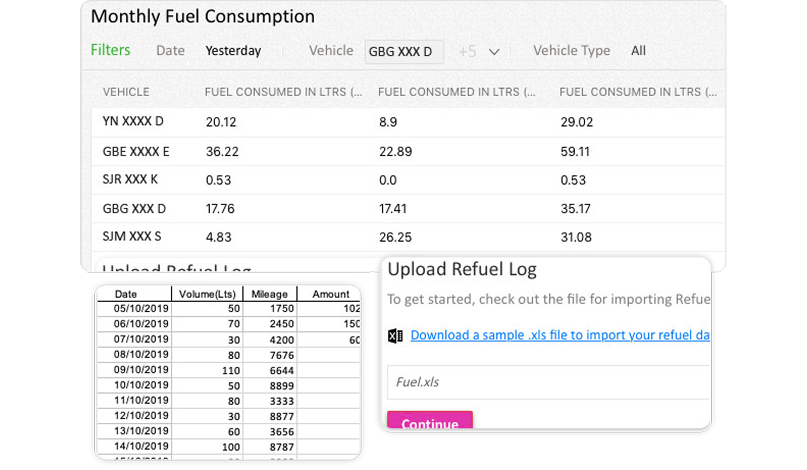
Task: Click the Amount column header in spreadsheet
Action: pyautogui.click(x=330, y=294)
